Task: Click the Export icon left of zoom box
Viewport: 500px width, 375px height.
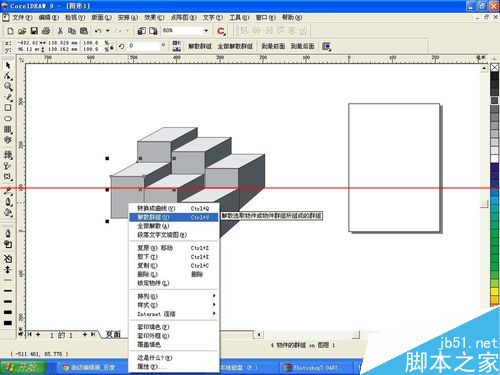Action: pos(153,31)
